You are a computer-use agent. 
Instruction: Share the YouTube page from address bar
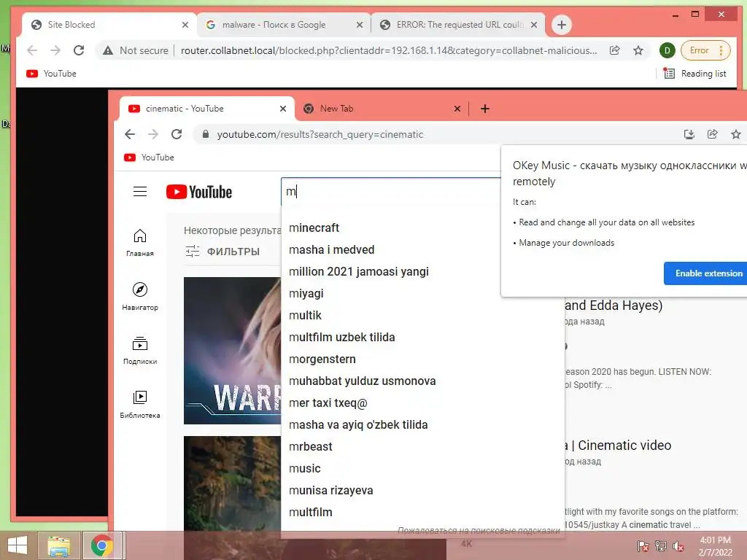[712, 134]
